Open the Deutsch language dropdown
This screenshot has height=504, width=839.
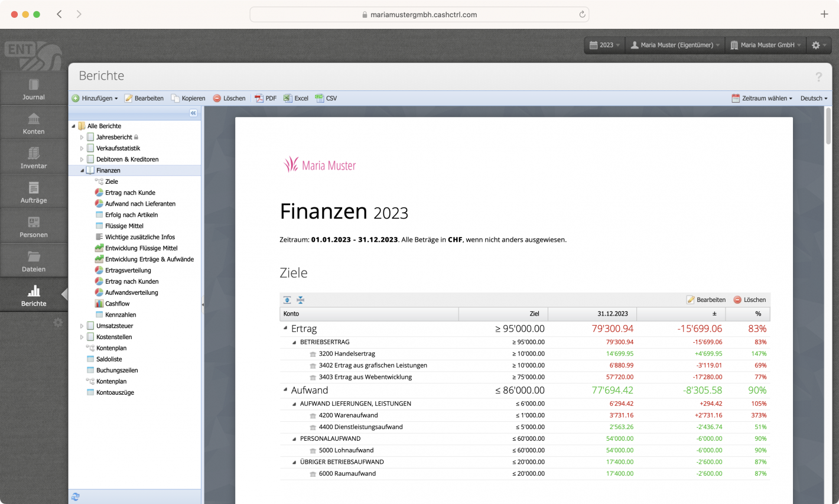click(813, 98)
